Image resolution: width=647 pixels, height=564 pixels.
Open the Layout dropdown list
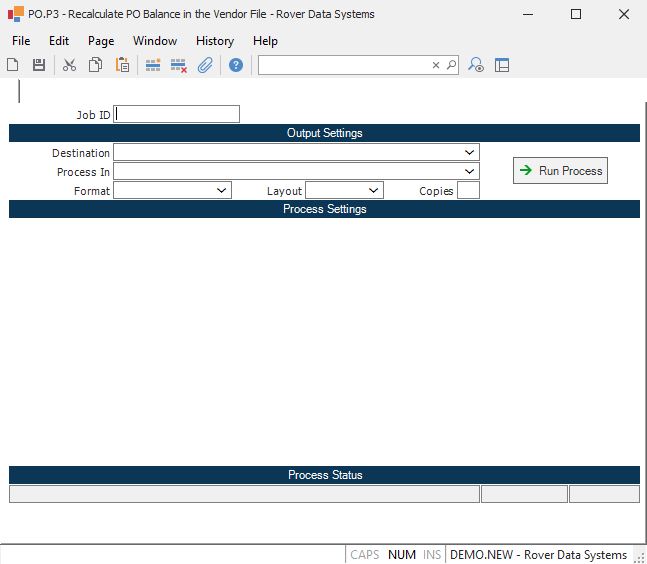pyautogui.click(x=374, y=190)
